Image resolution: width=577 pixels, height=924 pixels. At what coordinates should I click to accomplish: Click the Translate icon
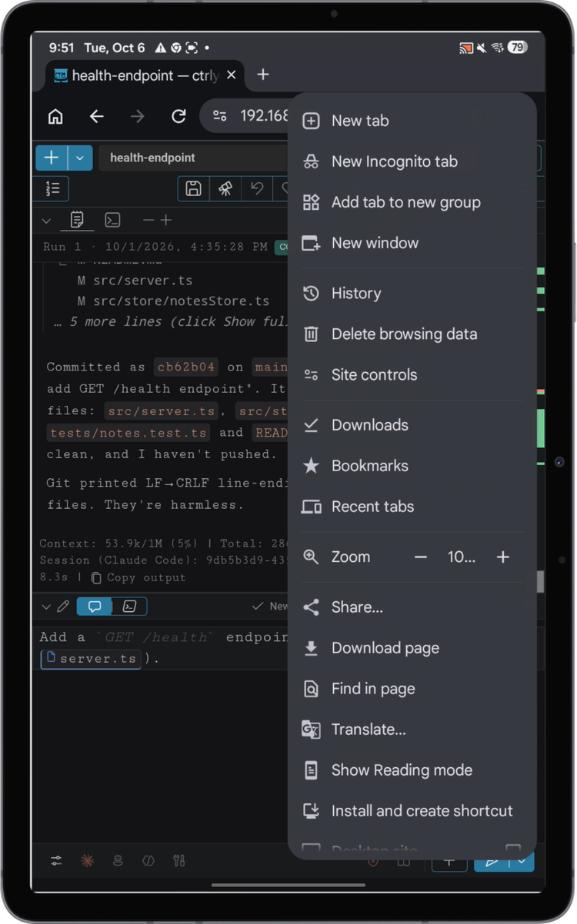311,730
